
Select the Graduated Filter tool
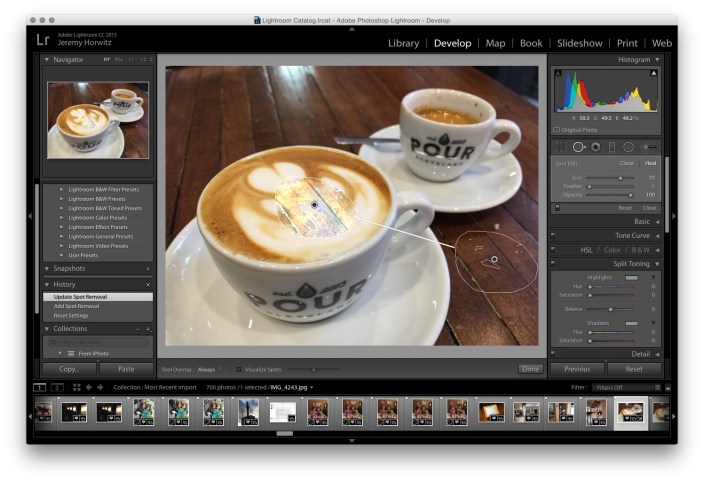(x=612, y=147)
